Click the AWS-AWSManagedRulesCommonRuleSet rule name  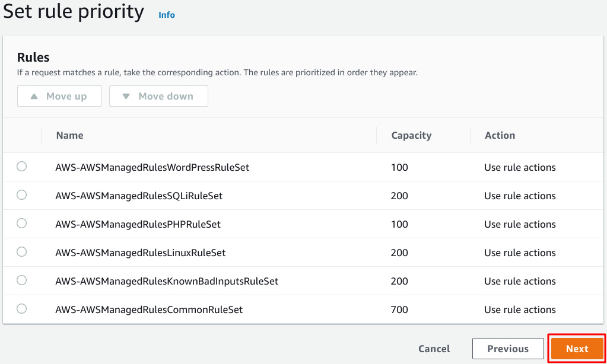tap(149, 309)
